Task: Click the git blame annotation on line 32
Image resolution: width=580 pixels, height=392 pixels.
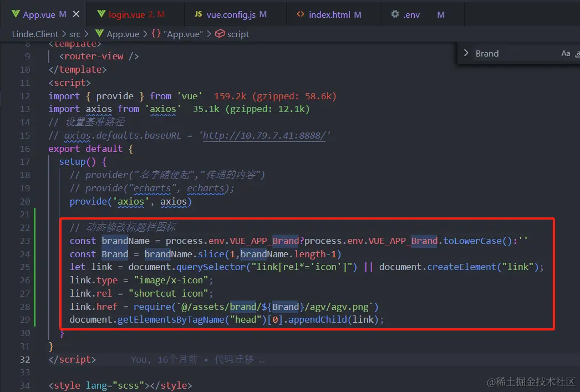Action: pos(197,359)
